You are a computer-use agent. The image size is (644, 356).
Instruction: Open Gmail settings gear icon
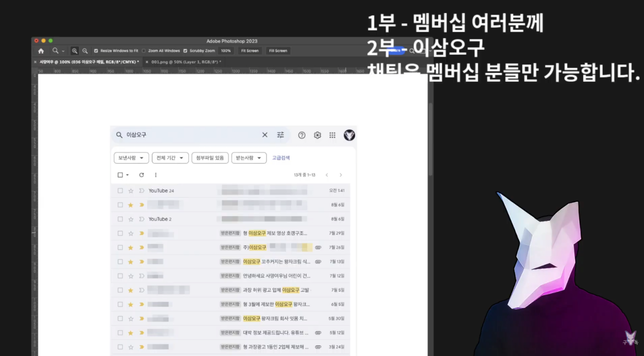317,135
